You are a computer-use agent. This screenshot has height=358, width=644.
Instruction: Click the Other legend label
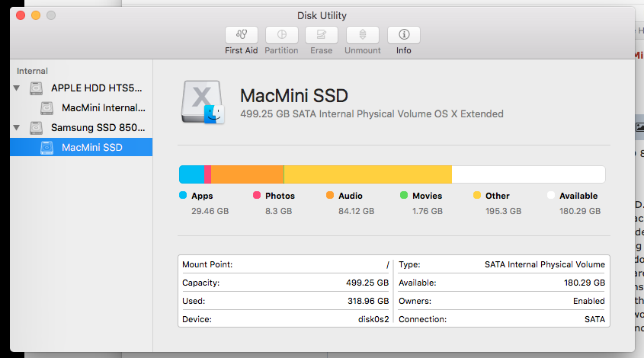coord(498,196)
